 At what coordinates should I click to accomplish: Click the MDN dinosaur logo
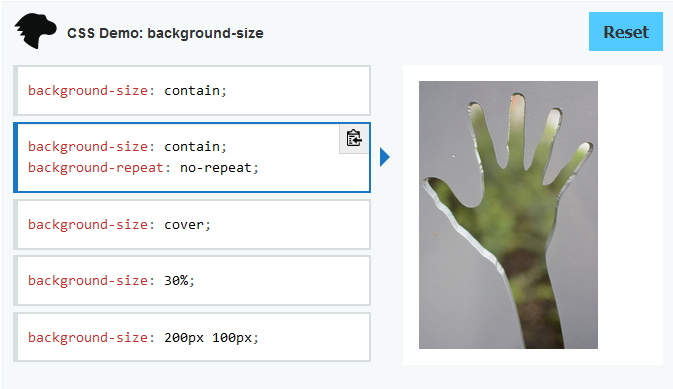[x=35, y=31]
